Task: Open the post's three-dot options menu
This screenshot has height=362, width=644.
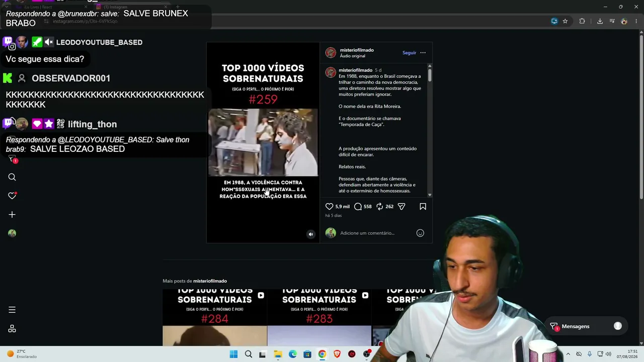Action: click(x=423, y=53)
